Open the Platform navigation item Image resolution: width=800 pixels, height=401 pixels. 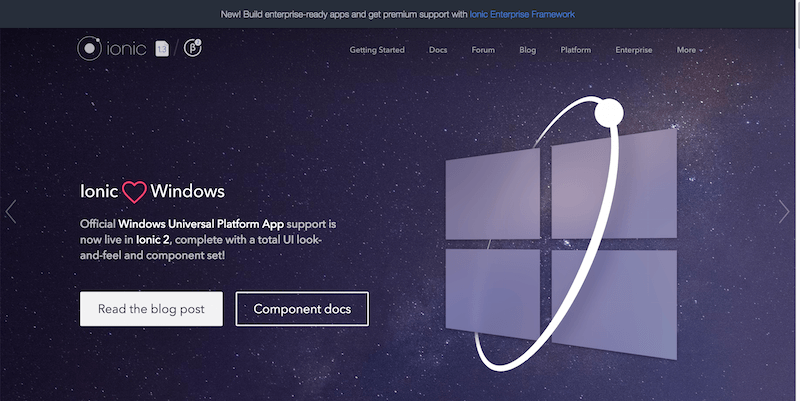click(575, 50)
